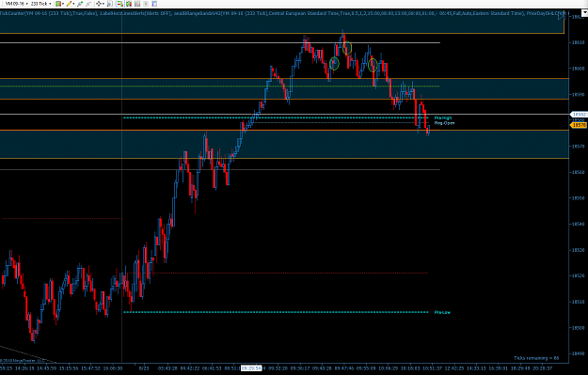
Task: Click the 18600 price axis label
Action: point(579,69)
